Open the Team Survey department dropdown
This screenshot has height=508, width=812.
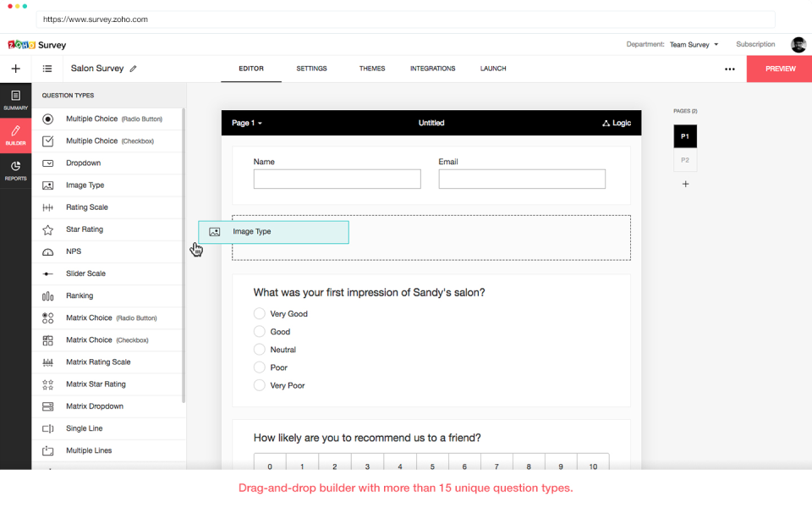[694, 44]
